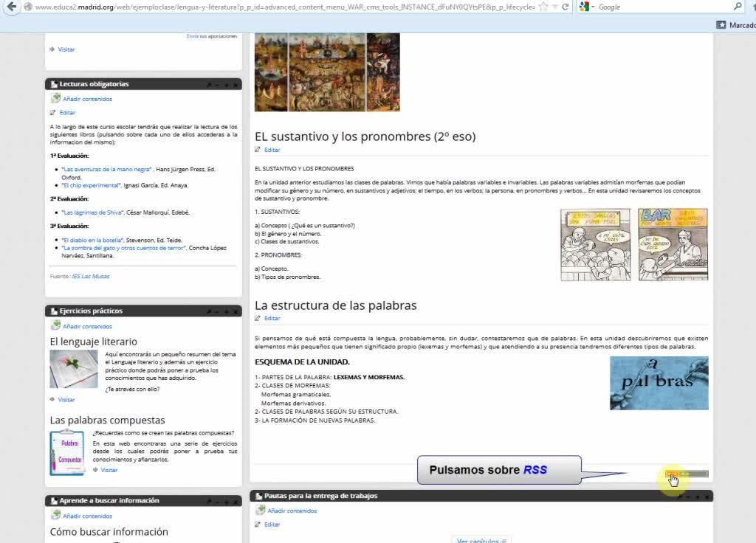Viewport: 756px width, 543px height.
Task: Open the Marcadores bookmarks toolbar item
Action: (x=737, y=25)
